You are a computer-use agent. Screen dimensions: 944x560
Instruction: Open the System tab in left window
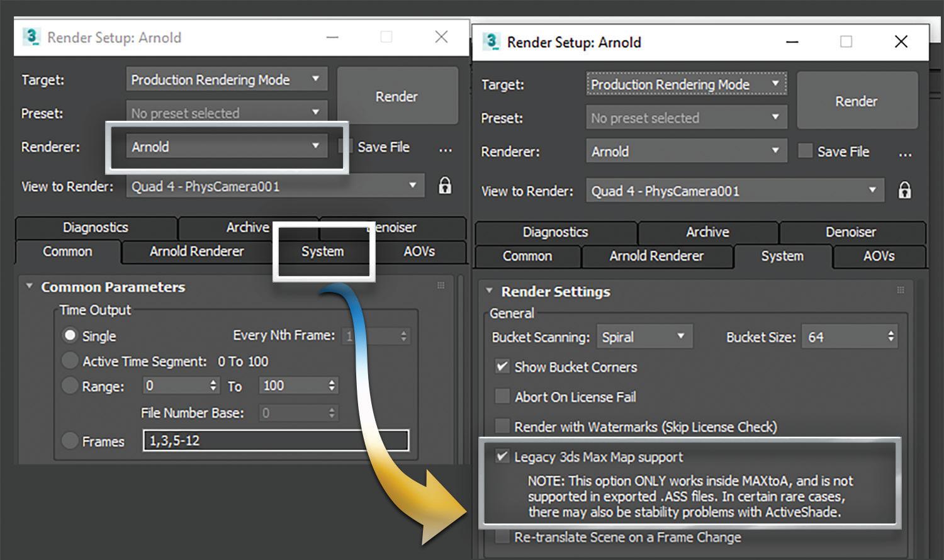point(322,251)
